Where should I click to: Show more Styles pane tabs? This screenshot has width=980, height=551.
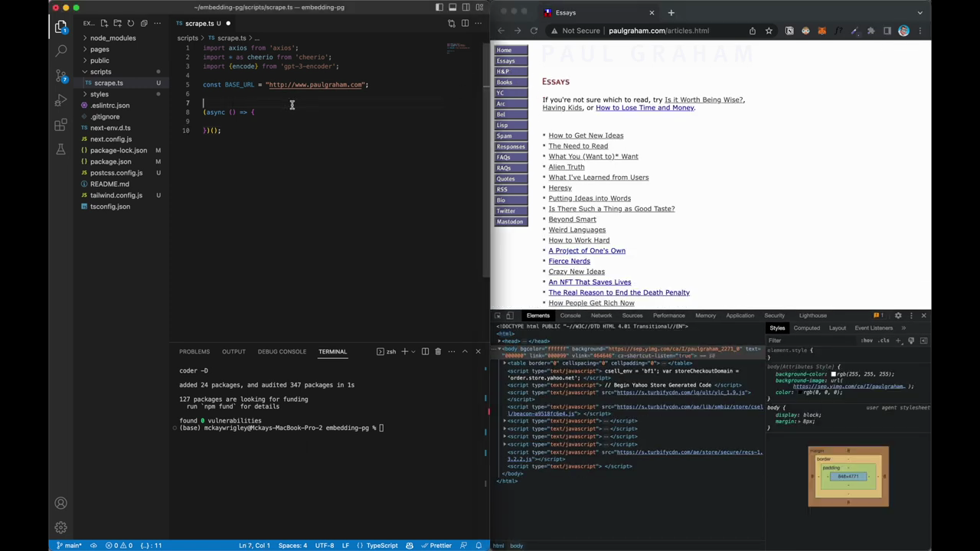click(903, 328)
